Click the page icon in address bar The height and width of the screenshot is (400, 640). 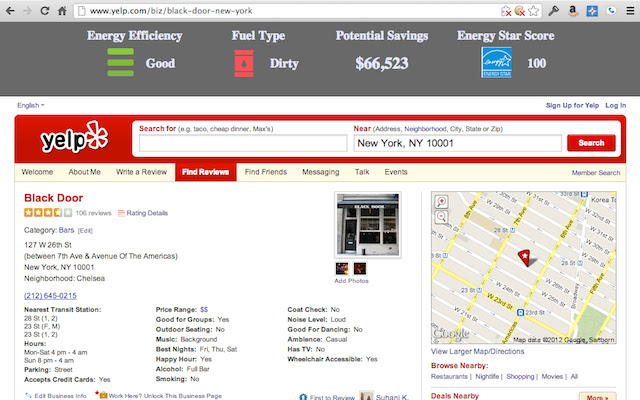[x=82, y=11]
